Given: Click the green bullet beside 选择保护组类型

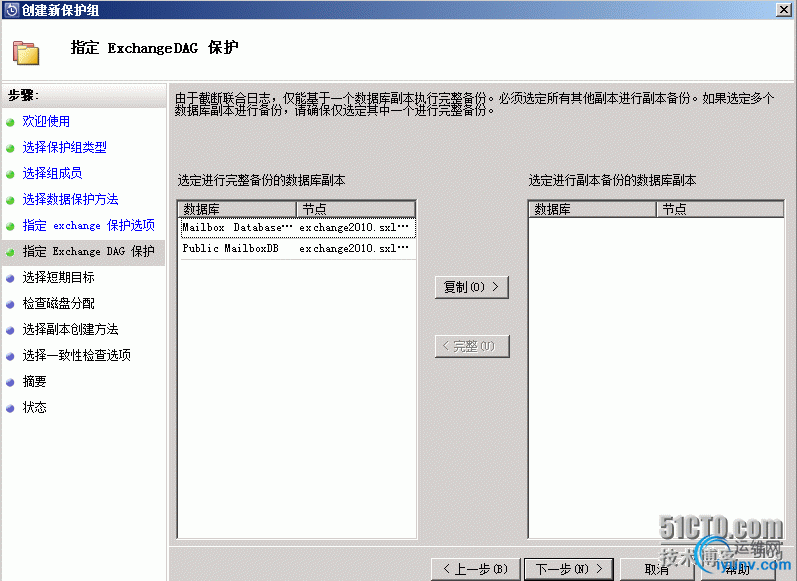Looking at the screenshot, I should point(10,148).
